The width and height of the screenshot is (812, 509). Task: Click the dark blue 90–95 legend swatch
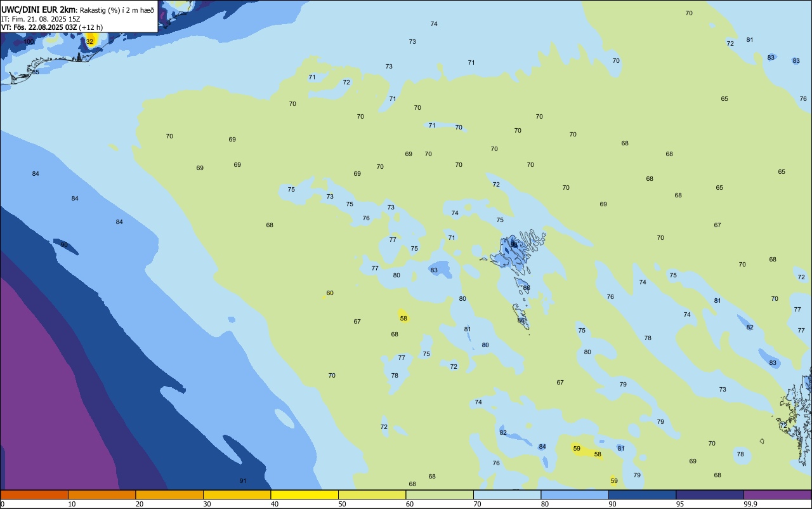(642, 494)
